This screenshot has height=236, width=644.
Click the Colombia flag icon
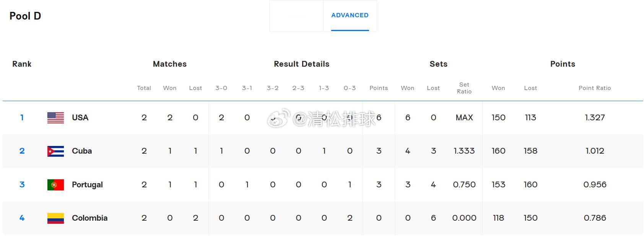pos(55,218)
